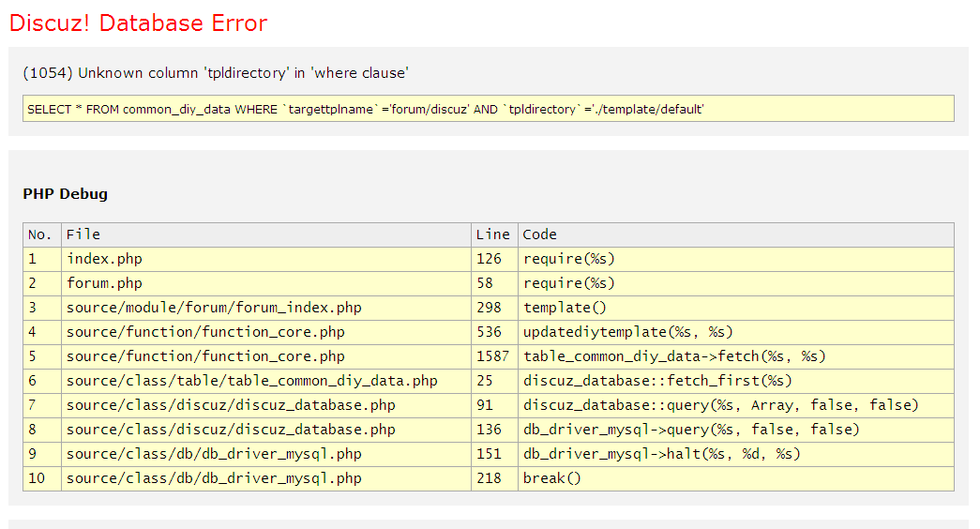Click the 'break()' code cell

(x=736, y=478)
